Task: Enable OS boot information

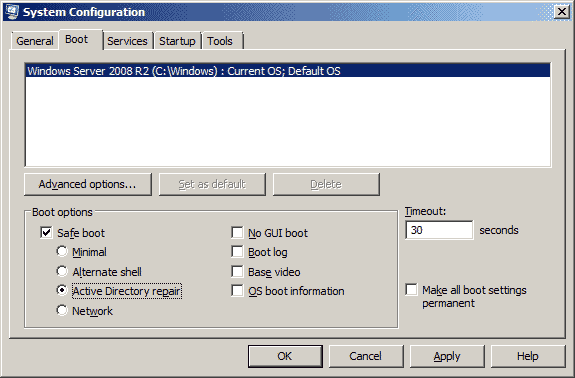Action: click(x=237, y=291)
